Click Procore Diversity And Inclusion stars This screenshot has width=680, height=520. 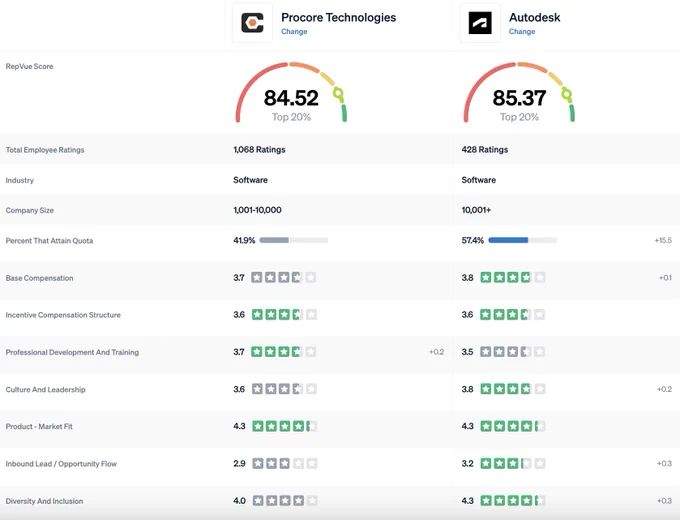[x=284, y=501]
